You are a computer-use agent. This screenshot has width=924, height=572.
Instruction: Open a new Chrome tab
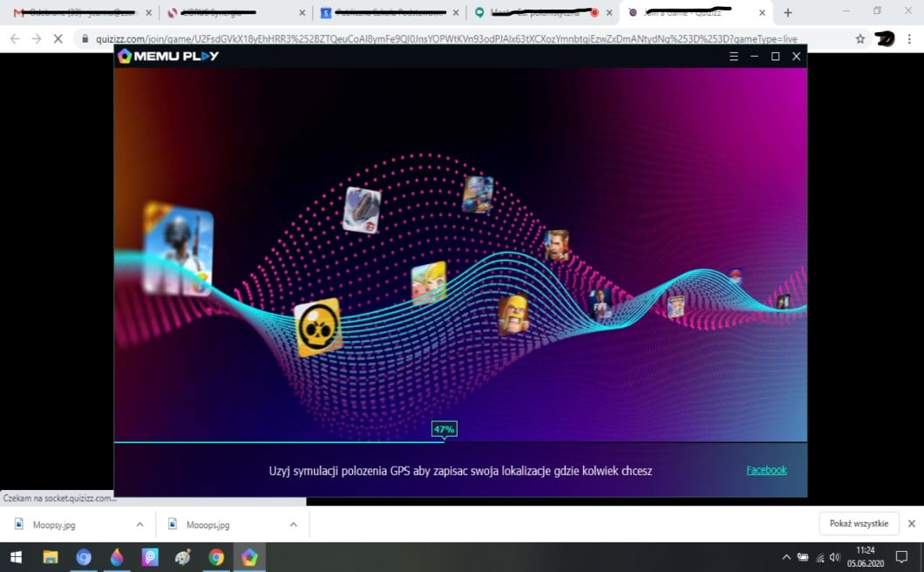[x=788, y=13]
